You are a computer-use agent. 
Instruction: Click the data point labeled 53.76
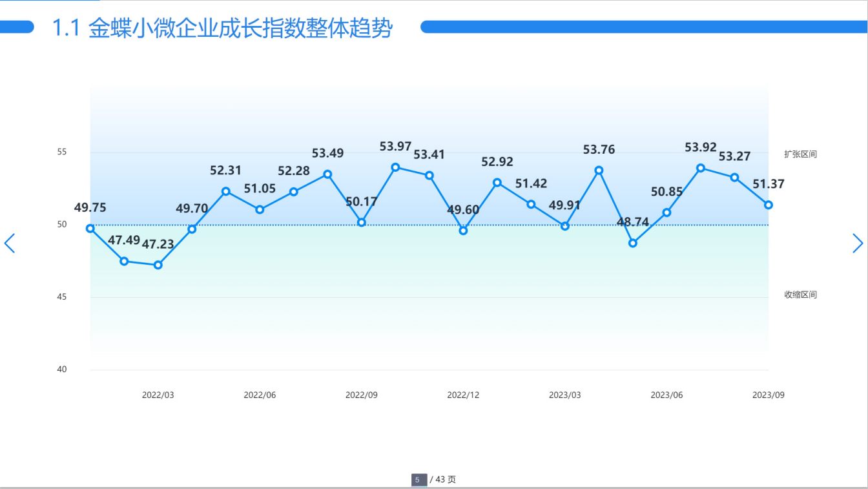tap(599, 171)
